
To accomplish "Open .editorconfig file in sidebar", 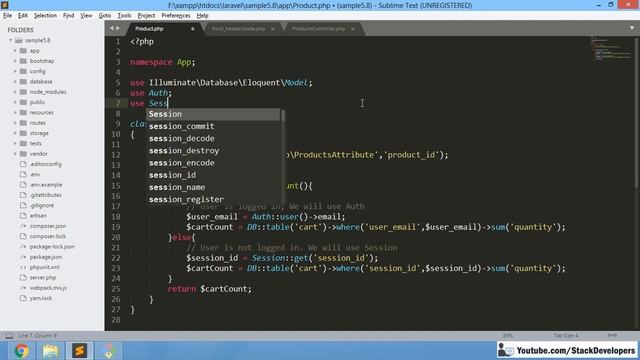I will point(45,164).
